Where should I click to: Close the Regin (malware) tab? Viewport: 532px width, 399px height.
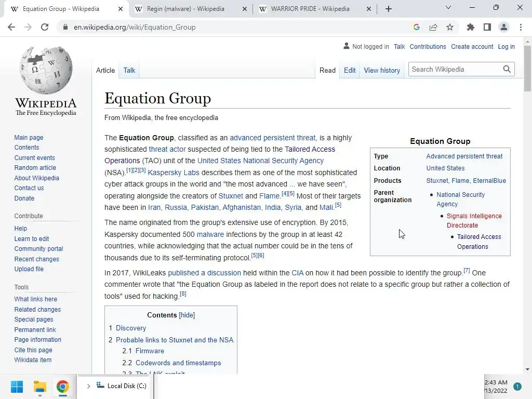(x=245, y=9)
